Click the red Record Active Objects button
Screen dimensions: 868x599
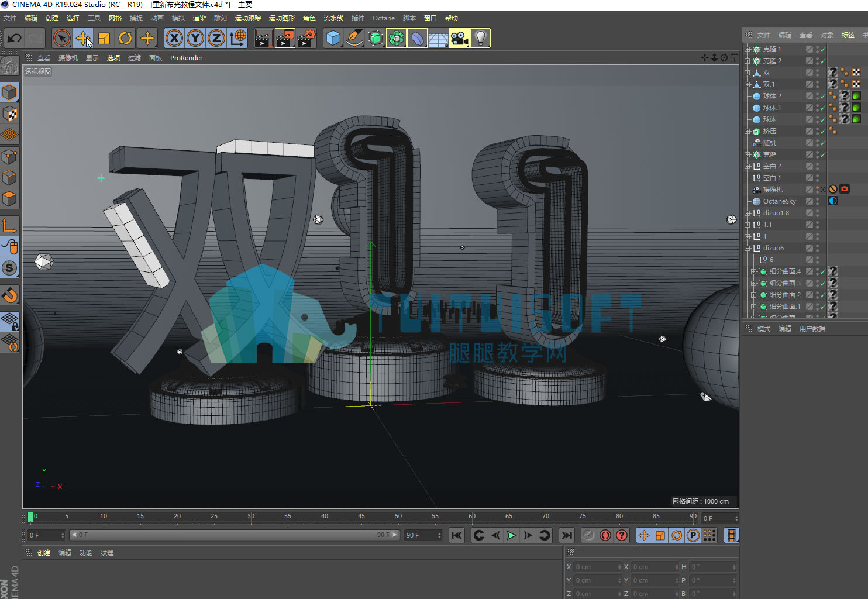(605, 535)
